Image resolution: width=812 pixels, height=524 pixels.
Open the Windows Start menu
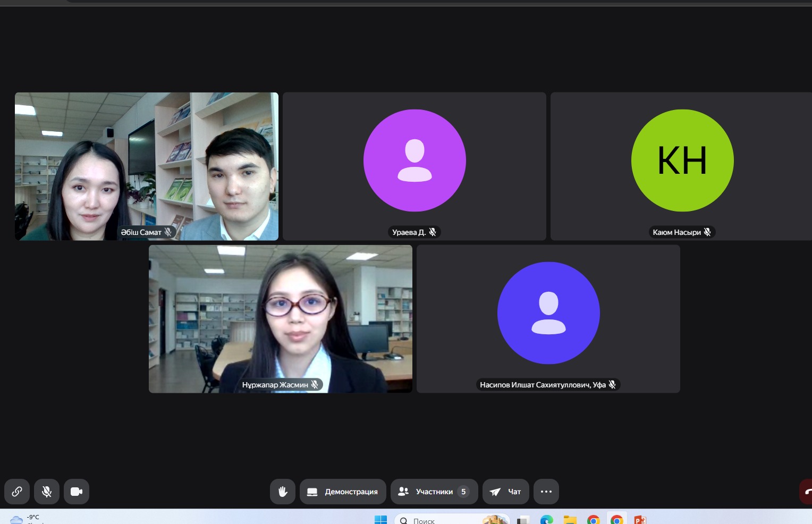pos(380,520)
